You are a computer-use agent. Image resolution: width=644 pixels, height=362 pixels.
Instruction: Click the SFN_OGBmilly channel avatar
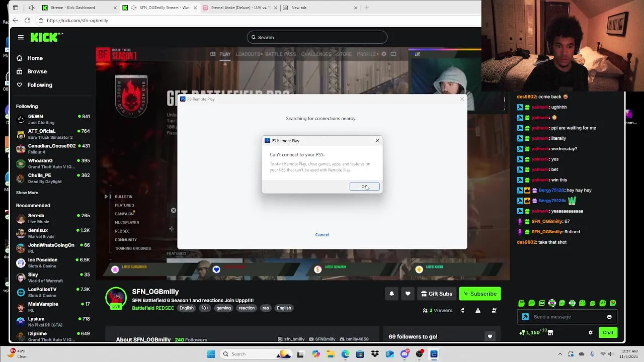point(116,297)
